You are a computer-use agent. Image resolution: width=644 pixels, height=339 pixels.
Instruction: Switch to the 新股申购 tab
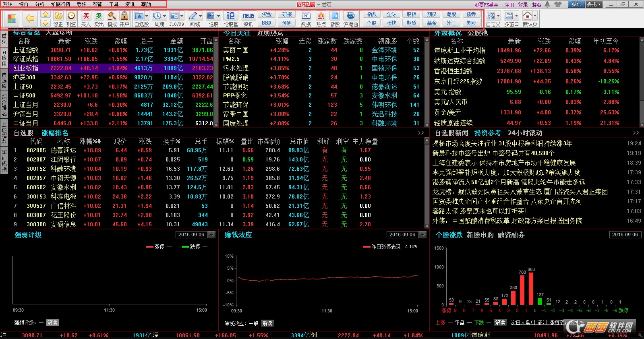click(x=480, y=235)
